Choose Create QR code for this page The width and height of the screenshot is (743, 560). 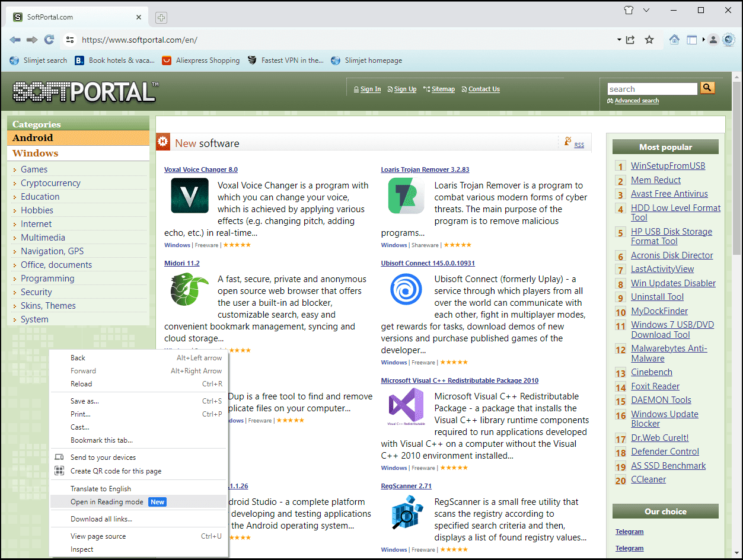[139, 471]
